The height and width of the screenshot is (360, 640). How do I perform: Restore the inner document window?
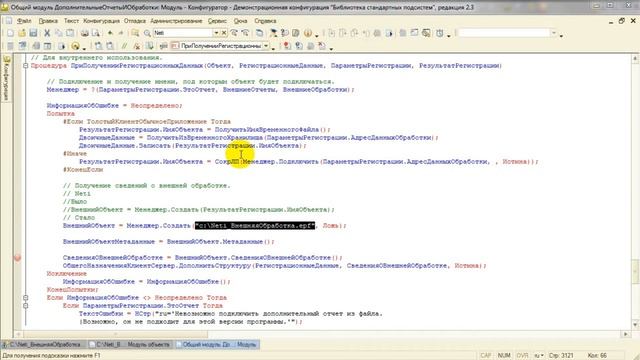click(622, 21)
